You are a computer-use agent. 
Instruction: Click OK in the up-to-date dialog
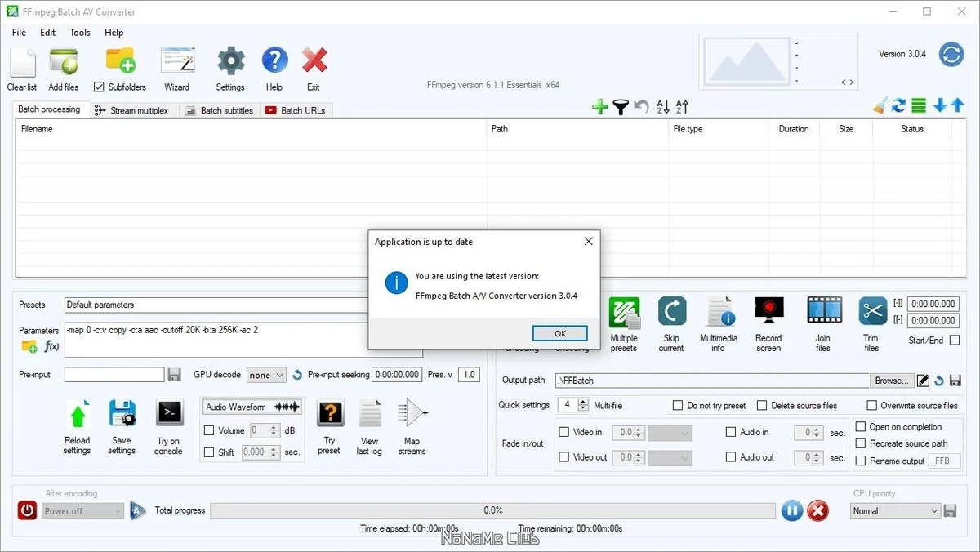560,333
